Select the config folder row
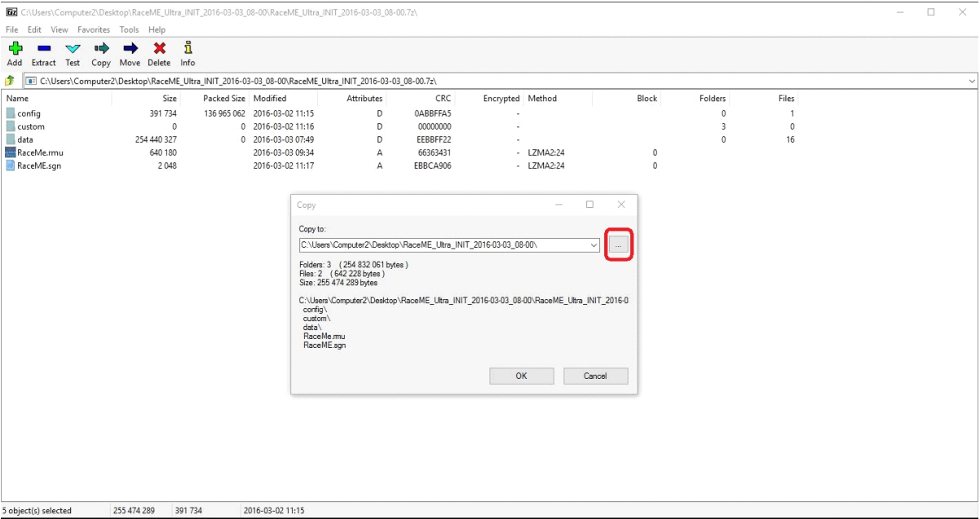This screenshot has width=980, height=519. pyautogui.click(x=29, y=113)
